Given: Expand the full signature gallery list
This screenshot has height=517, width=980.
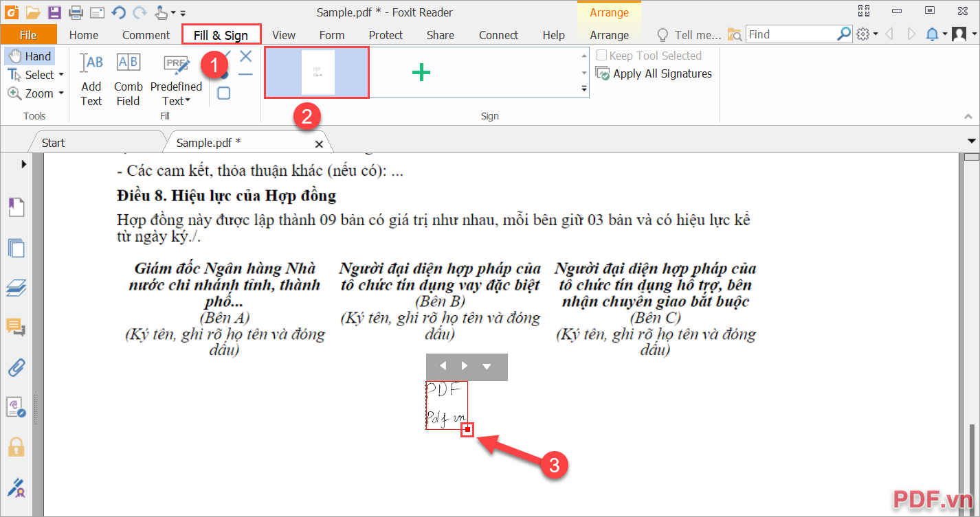Looking at the screenshot, I should pos(584,89).
